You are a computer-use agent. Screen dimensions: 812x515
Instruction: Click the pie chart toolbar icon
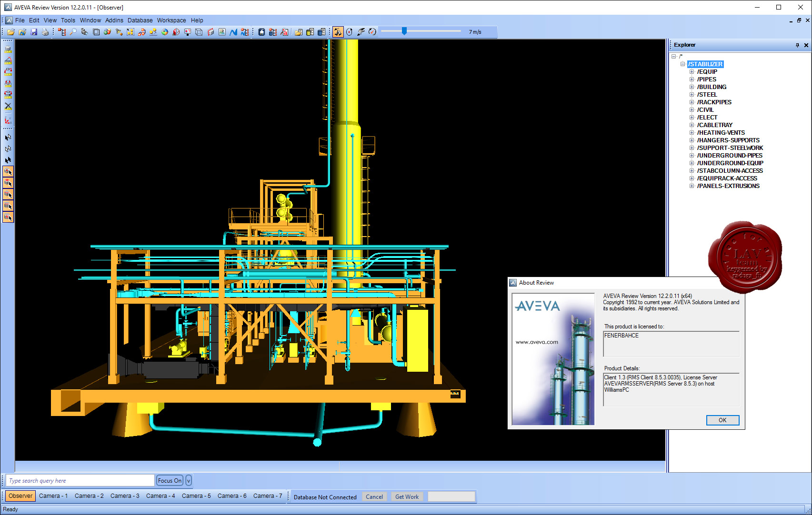point(165,32)
